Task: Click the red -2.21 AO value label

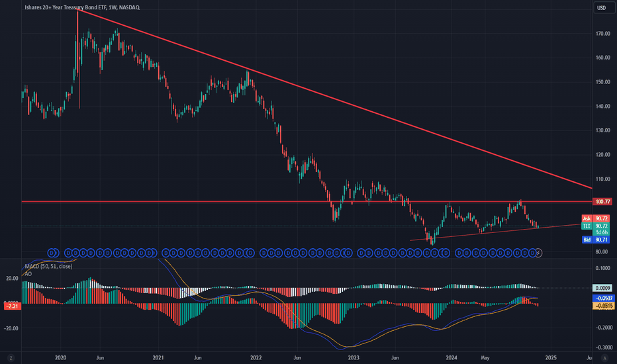Action: [13, 306]
